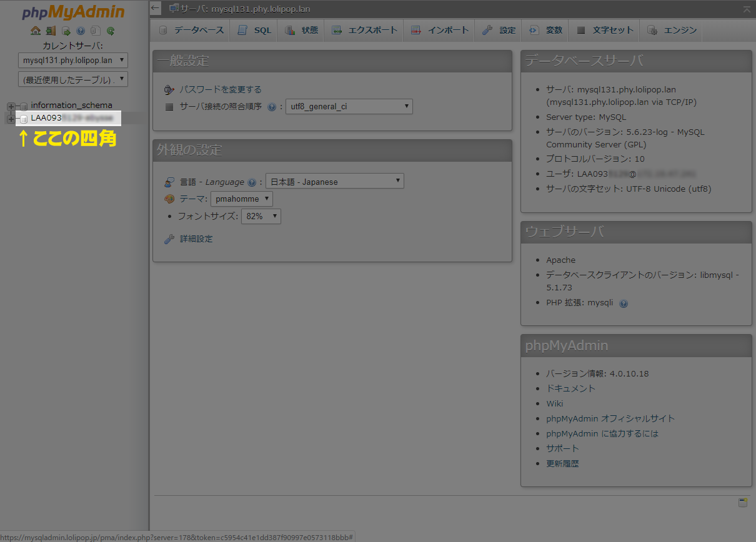Click the language flag icon

[x=169, y=182]
